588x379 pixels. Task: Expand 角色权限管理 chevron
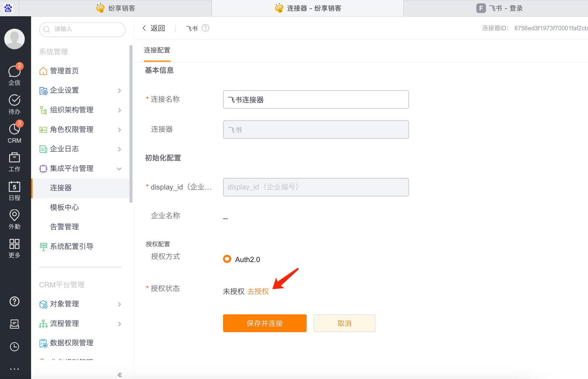click(120, 130)
